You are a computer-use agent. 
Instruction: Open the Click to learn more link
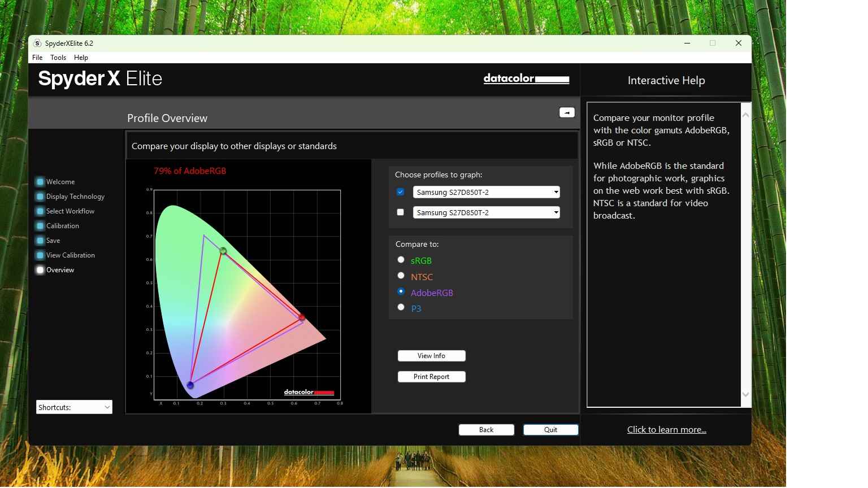666,430
